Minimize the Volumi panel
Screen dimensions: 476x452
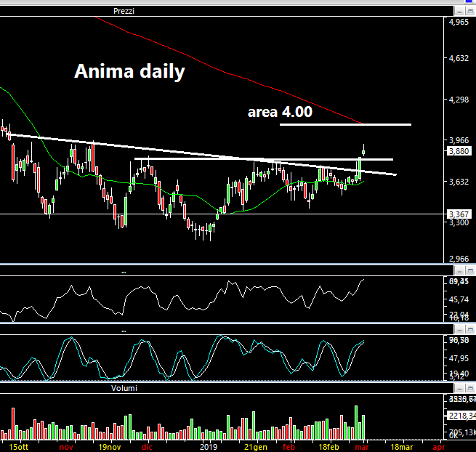[459, 388]
